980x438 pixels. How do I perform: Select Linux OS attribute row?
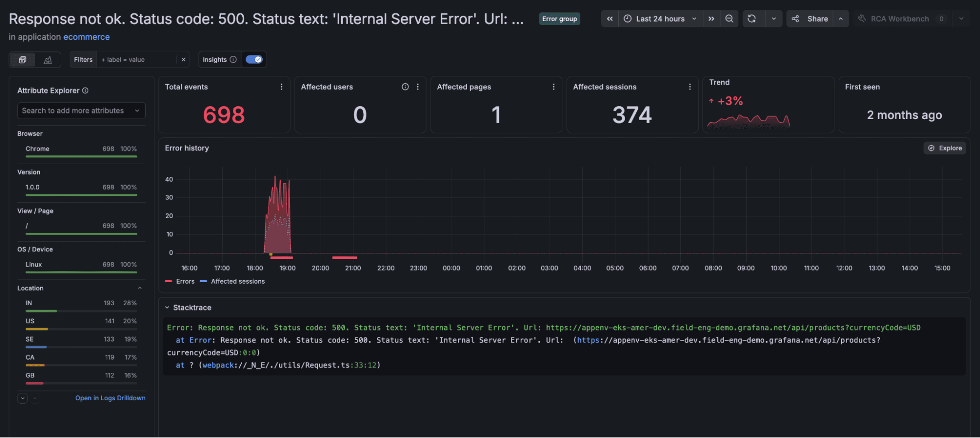pyautogui.click(x=81, y=267)
